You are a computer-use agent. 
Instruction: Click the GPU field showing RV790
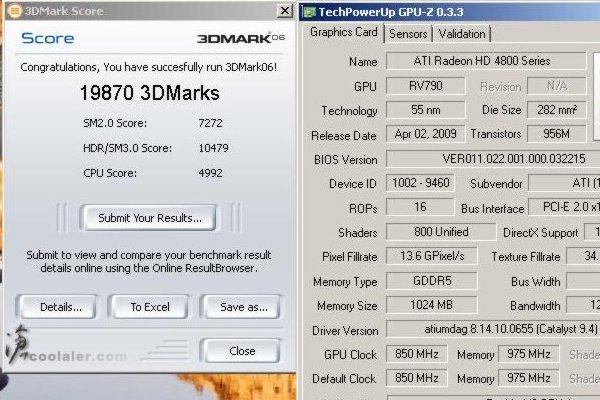pyautogui.click(x=426, y=86)
